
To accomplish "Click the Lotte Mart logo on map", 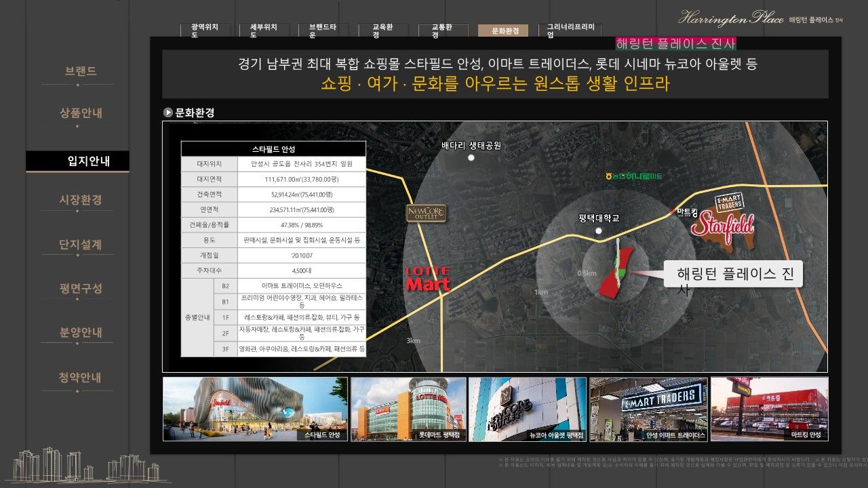I will click(428, 279).
